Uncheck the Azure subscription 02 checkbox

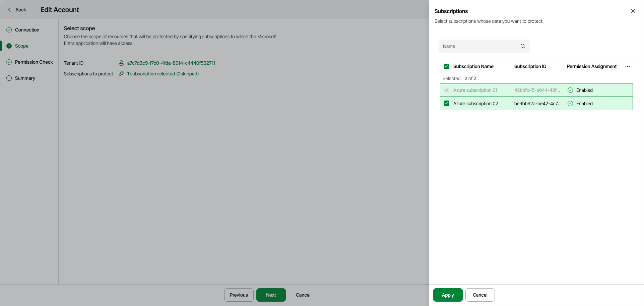click(x=446, y=104)
